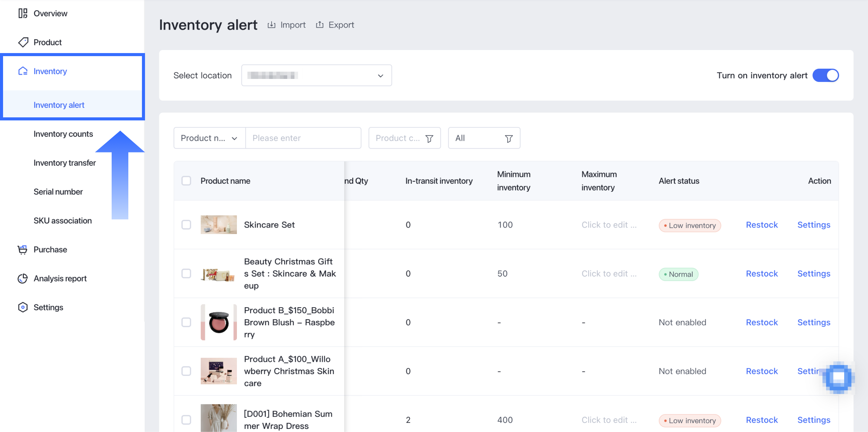Viewport: 868px width, 432px height.
Task: Go to Inventory transfer menu item
Action: pyautogui.click(x=65, y=163)
